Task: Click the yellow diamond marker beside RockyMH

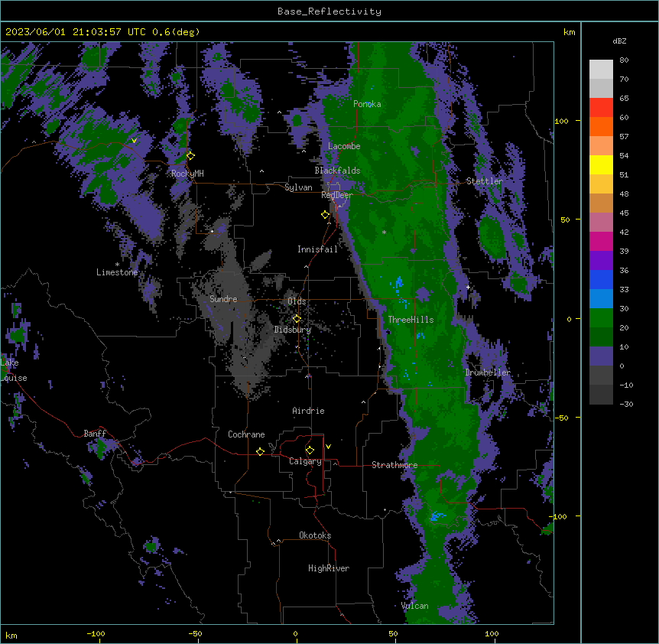Action: click(190, 156)
